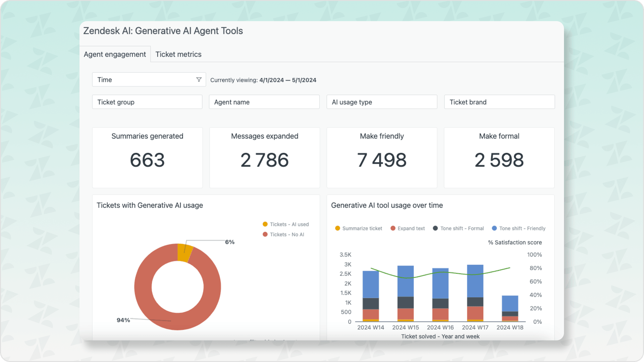This screenshot has height=362, width=644.
Task: Click the Generative AI tool usage over time title
Action: click(387, 205)
